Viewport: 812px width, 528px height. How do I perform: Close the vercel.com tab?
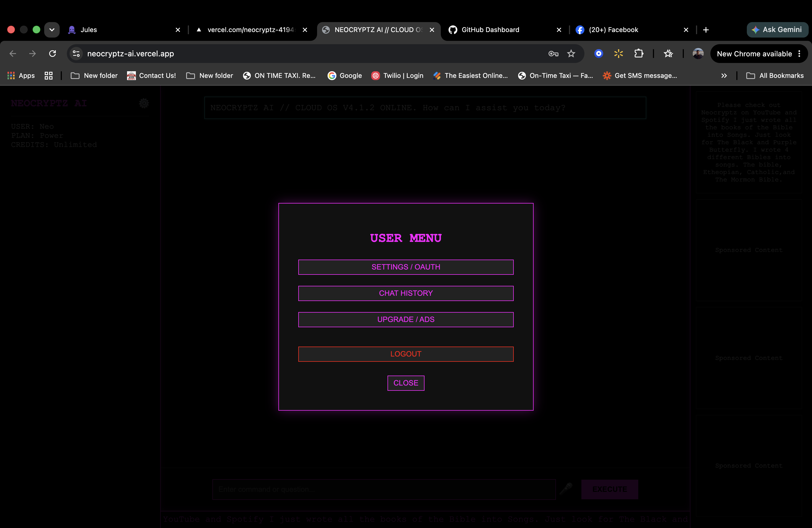pos(305,30)
